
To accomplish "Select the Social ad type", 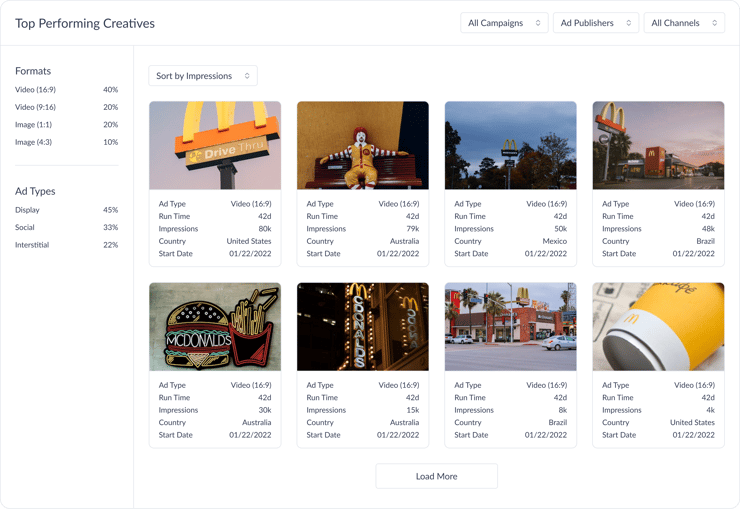I will point(25,227).
